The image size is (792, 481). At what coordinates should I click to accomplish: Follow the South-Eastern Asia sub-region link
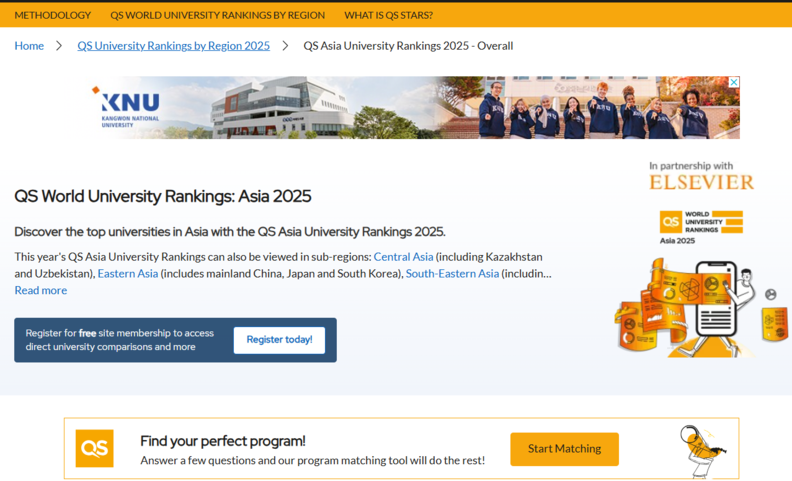[452, 273]
